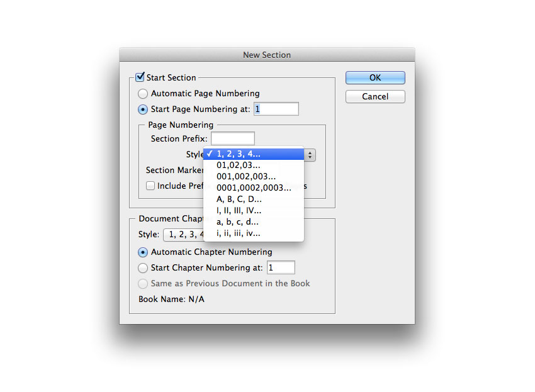Select Start Page Numbering at option
The image size is (535, 392).
click(x=144, y=109)
